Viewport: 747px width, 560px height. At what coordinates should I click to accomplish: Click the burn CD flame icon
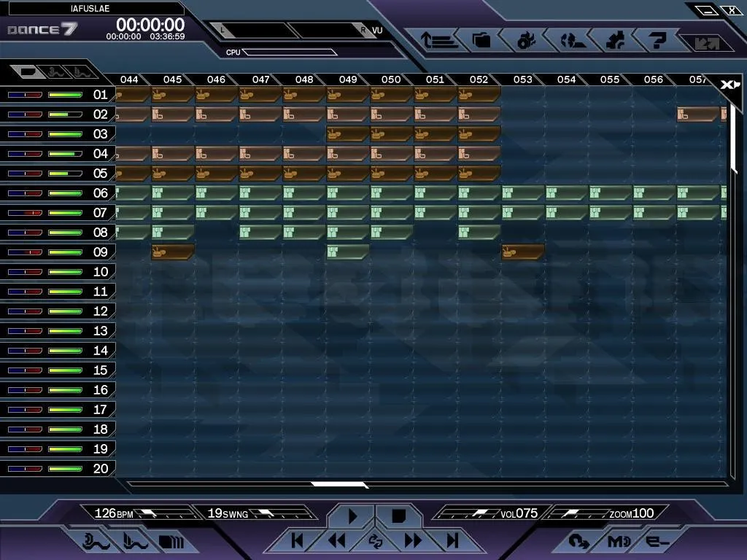click(x=526, y=41)
